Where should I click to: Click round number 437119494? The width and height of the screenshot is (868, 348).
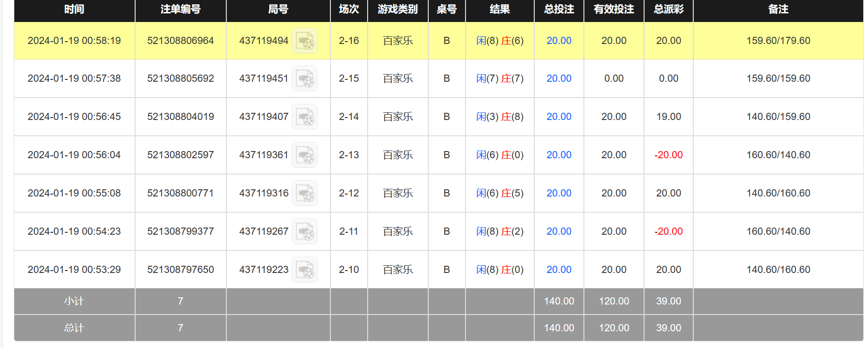pos(264,41)
